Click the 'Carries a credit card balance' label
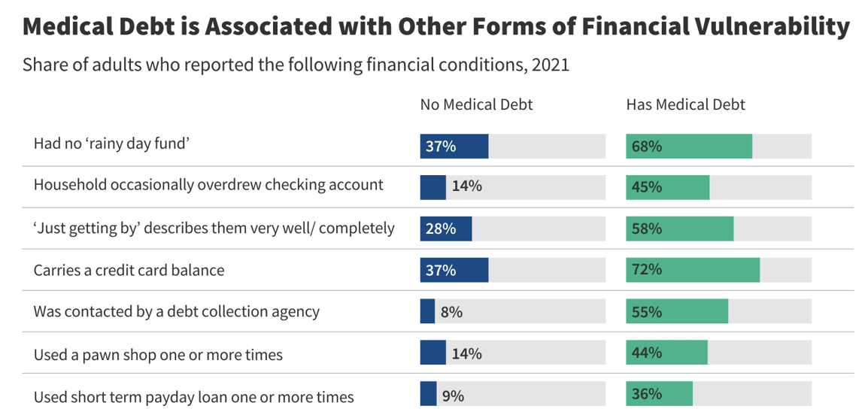The image size is (868, 418). point(129,270)
